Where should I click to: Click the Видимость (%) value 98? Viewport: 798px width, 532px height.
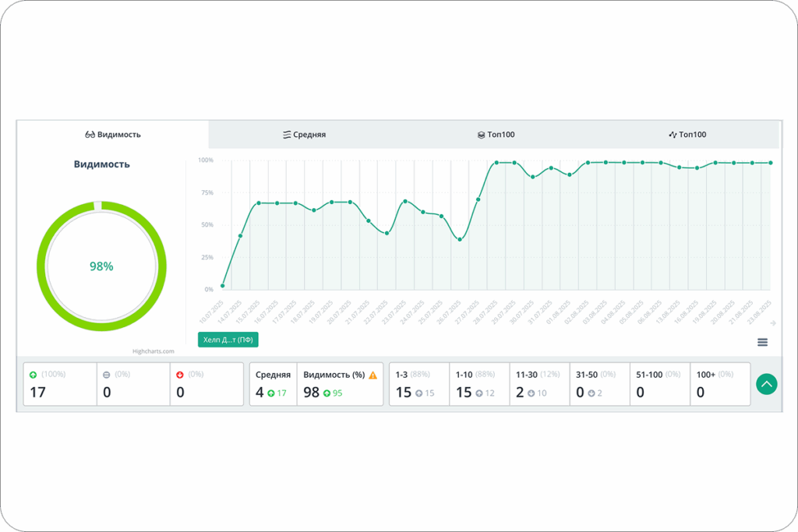click(x=312, y=392)
